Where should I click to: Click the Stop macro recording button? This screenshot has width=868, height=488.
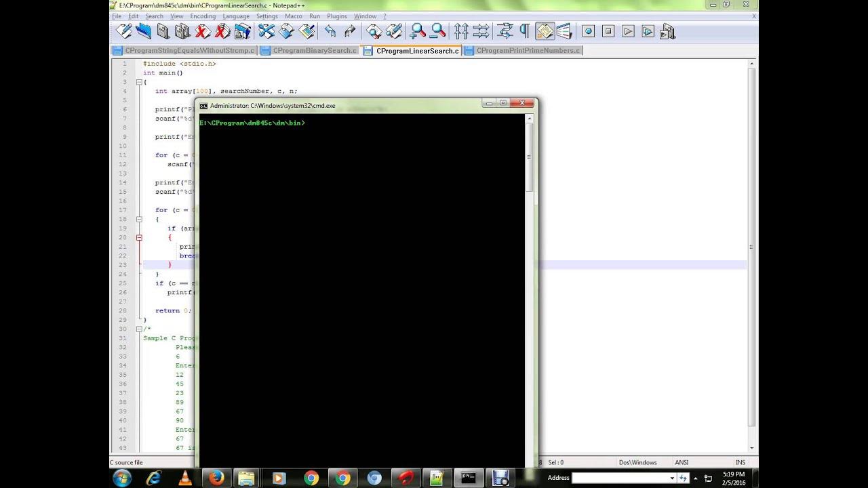pyautogui.click(x=608, y=31)
